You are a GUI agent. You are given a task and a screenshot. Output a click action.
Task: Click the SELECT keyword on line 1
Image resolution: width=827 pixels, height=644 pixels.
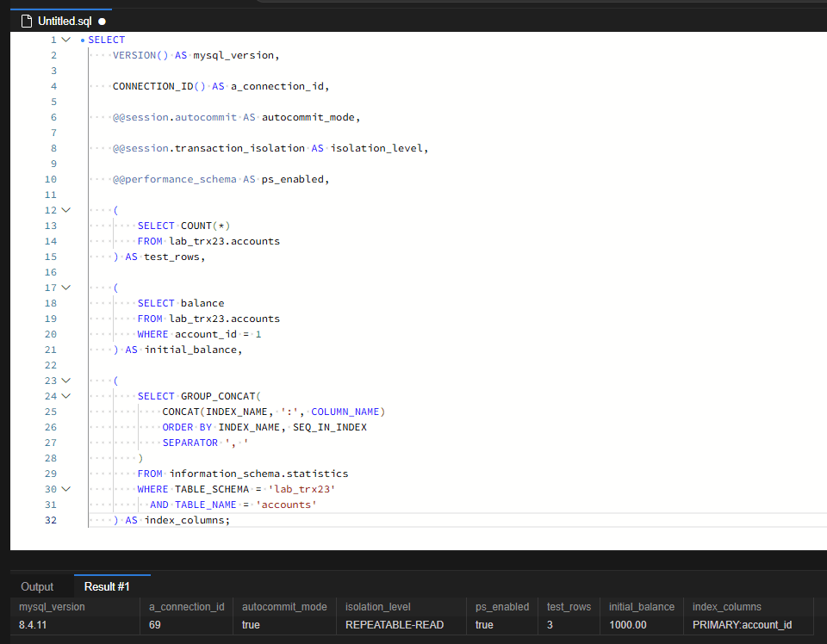(107, 40)
